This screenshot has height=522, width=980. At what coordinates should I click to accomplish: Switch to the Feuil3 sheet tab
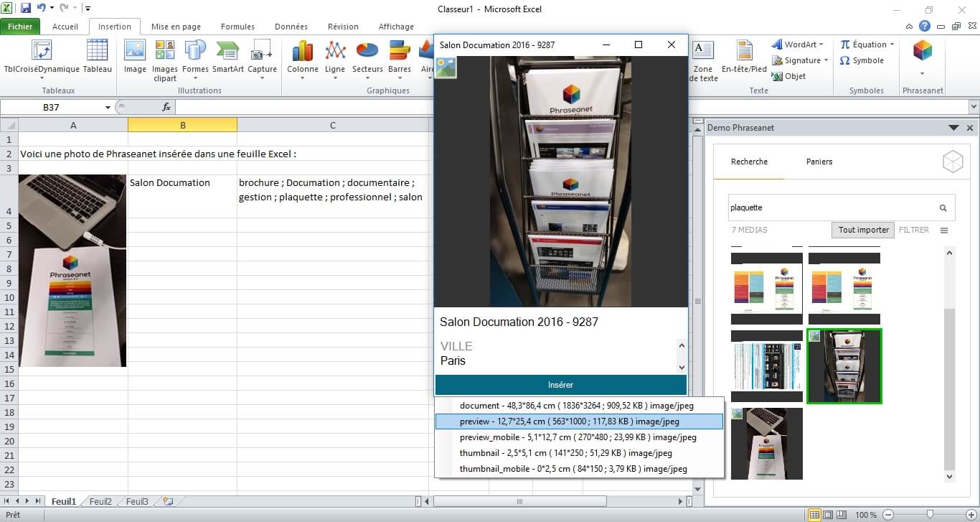coord(137,502)
